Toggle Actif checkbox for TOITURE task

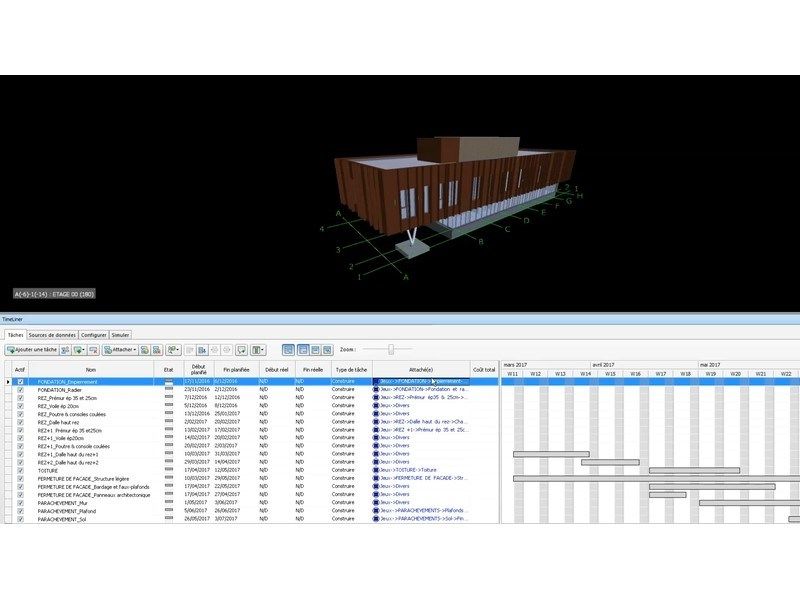point(20,470)
